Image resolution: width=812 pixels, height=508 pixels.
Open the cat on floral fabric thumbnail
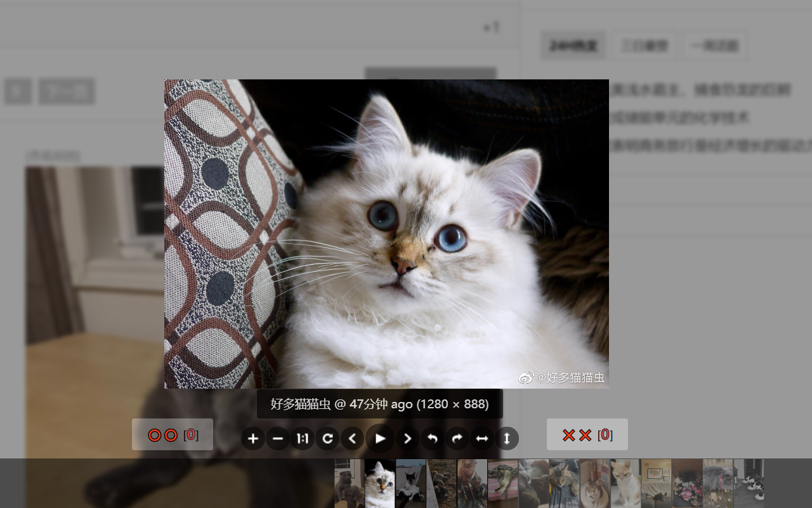(x=687, y=483)
